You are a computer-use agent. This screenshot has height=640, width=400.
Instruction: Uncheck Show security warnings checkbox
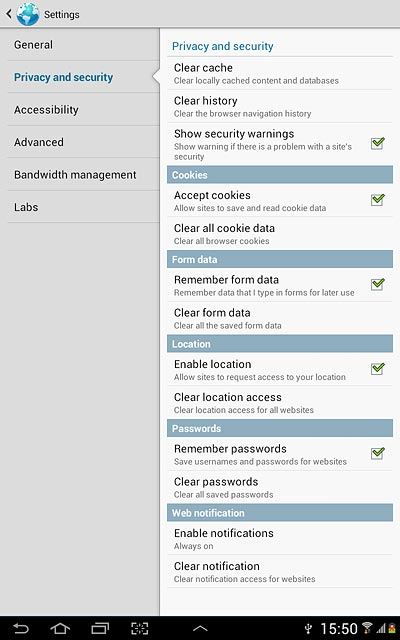click(x=378, y=143)
